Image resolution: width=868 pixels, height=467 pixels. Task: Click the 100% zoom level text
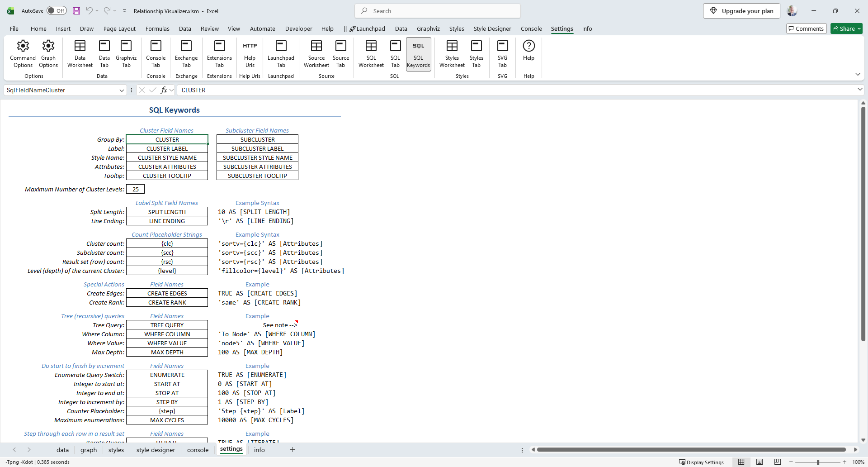tap(858, 462)
